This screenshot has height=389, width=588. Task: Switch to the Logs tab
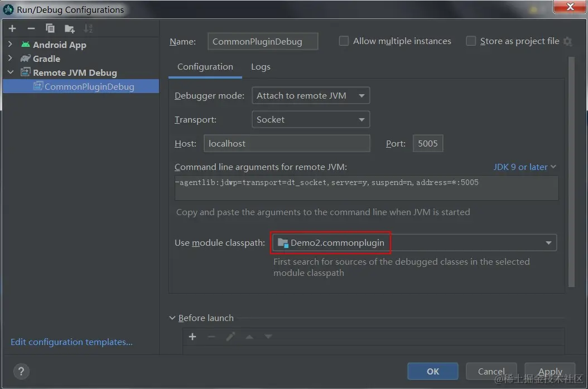pos(261,67)
